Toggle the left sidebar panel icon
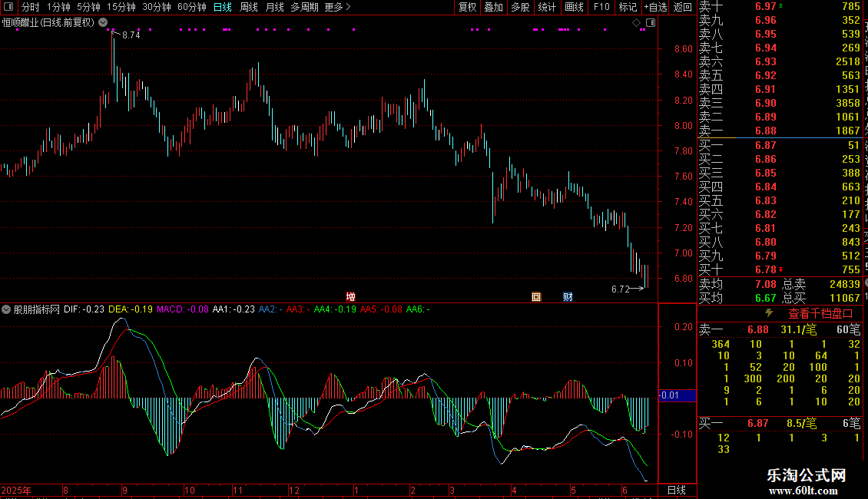868x499 pixels. click(8, 7)
